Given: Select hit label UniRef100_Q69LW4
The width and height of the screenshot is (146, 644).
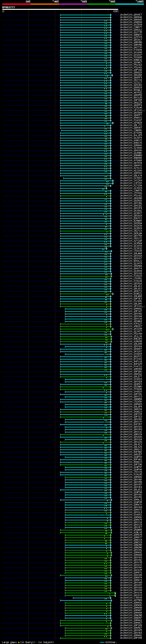Looking at the screenshot, I should pos(131,233).
